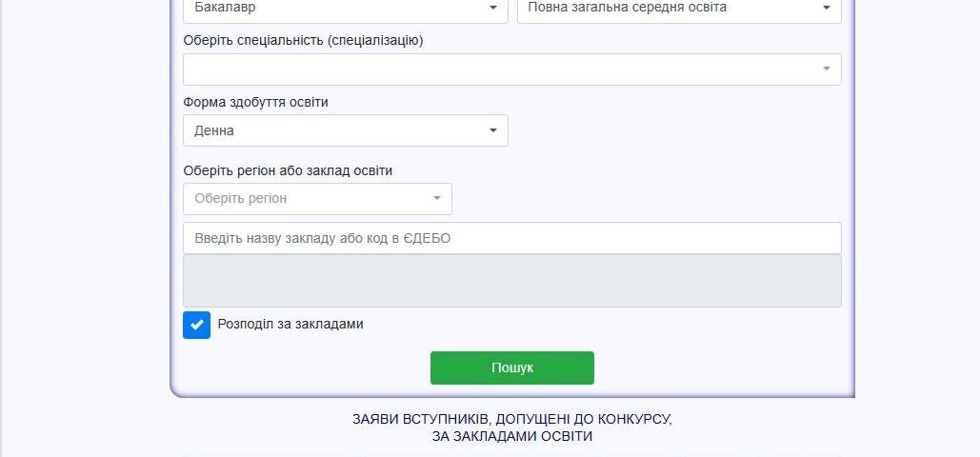Click the heading ЗАЯВИ ВСТУПНИКІВ, ДОПУЩЕНІ ДО КОНКУРСУ

[511, 419]
